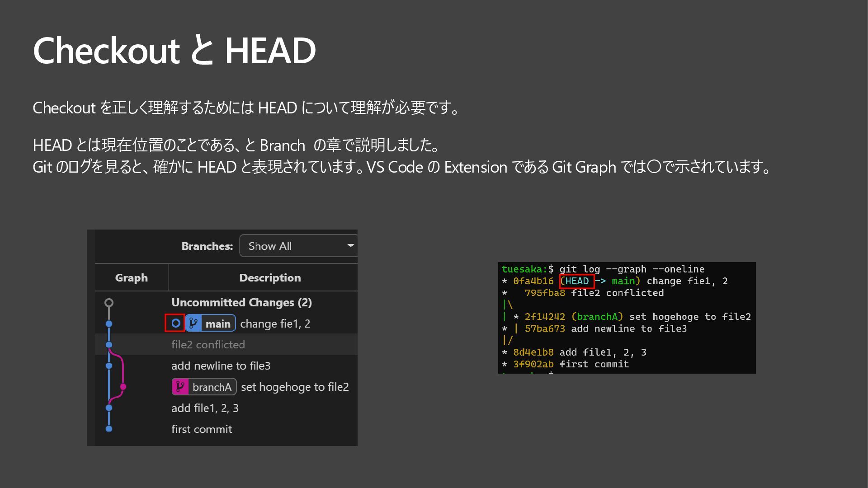868x488 pixels.
Task: Click the HEAD circle indicator beside main
Action: pos(175,323)
